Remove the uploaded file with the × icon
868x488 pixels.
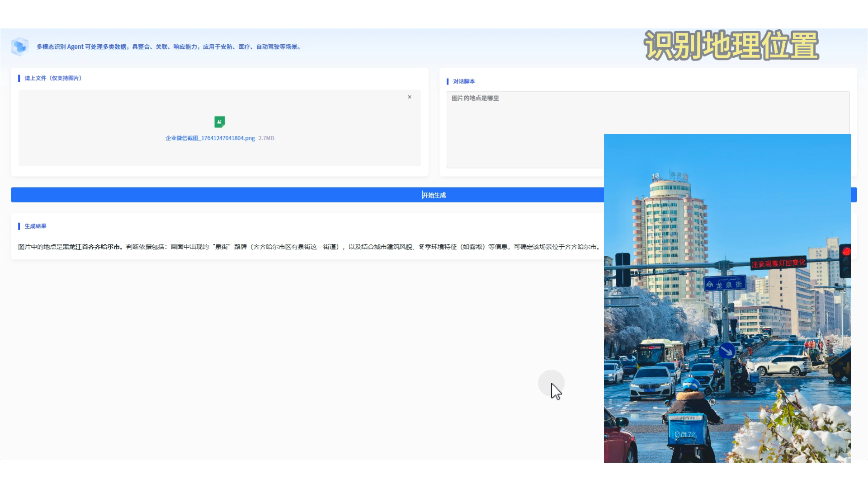point(410,97)
